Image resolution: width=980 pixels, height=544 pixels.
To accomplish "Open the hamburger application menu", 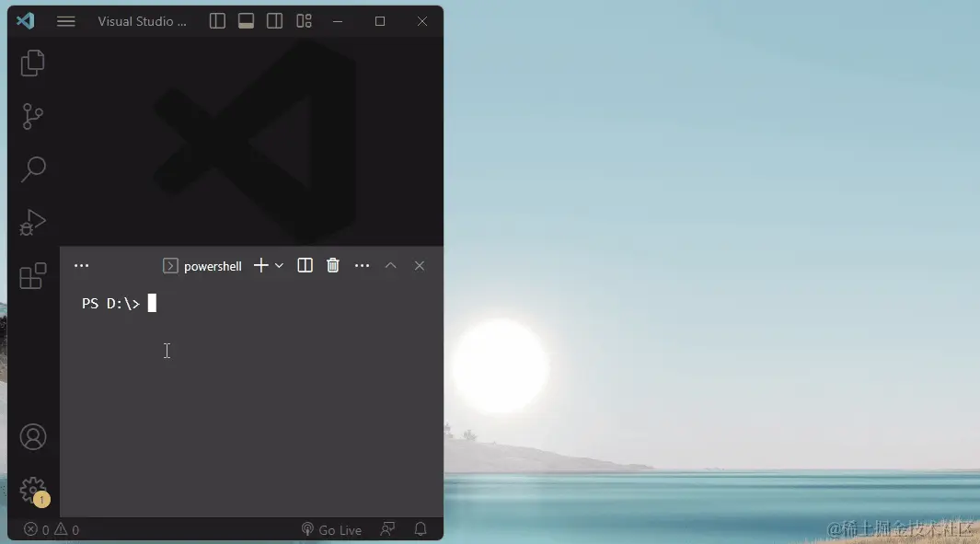I will [x=65, y=21].
